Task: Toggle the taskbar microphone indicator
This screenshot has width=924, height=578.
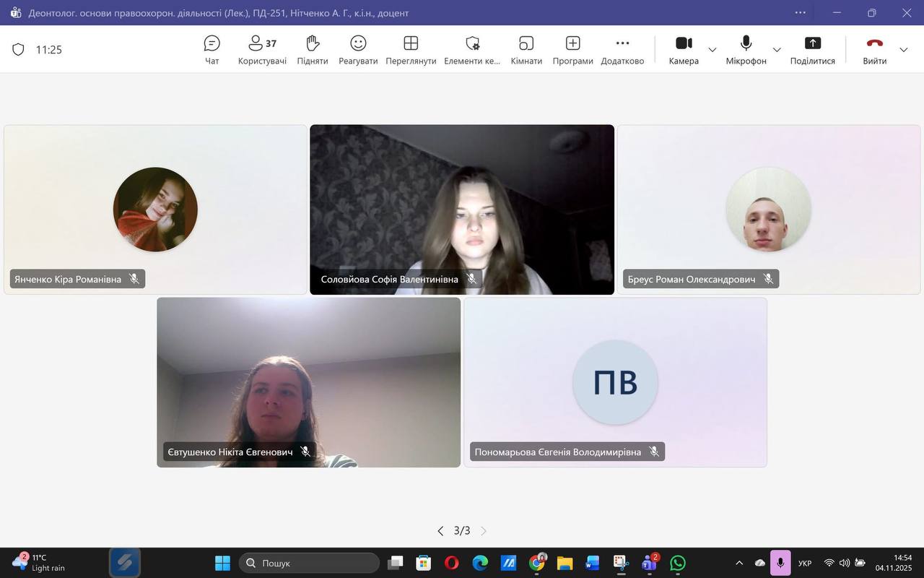Action: 780,563
